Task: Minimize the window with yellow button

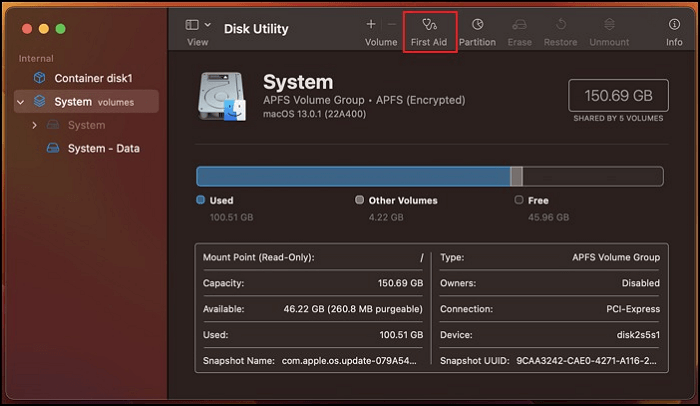Action: [44, 29]
